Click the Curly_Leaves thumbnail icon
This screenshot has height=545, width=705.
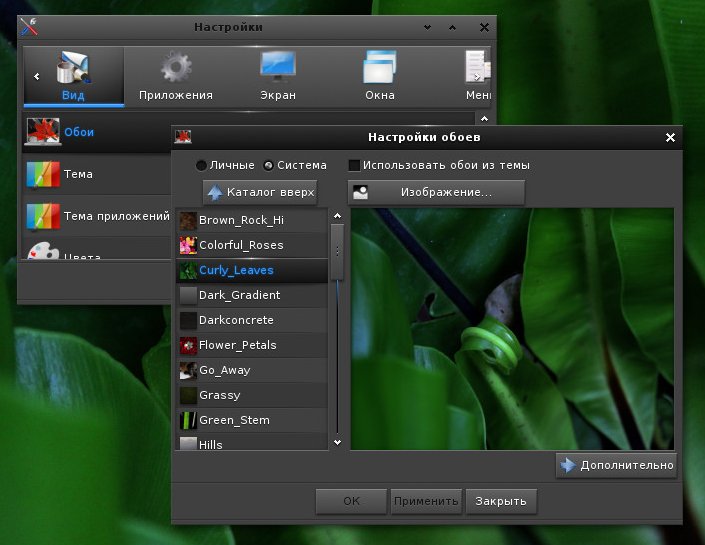(188, 270)
